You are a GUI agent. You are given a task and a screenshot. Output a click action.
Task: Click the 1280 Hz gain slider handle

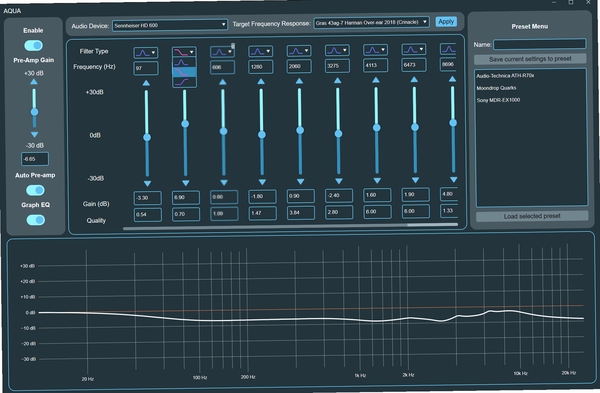pyautogui.click(x=262, y=135)
